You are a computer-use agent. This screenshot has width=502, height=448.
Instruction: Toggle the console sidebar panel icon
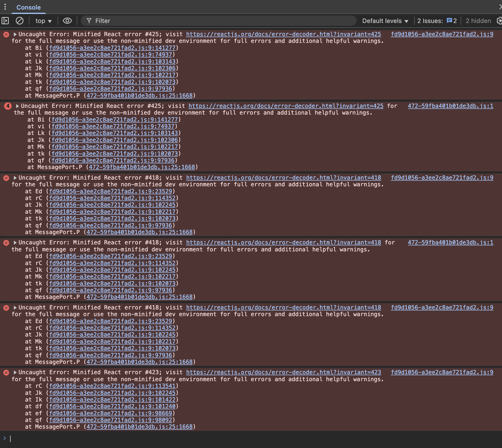[x=5, y=21]
